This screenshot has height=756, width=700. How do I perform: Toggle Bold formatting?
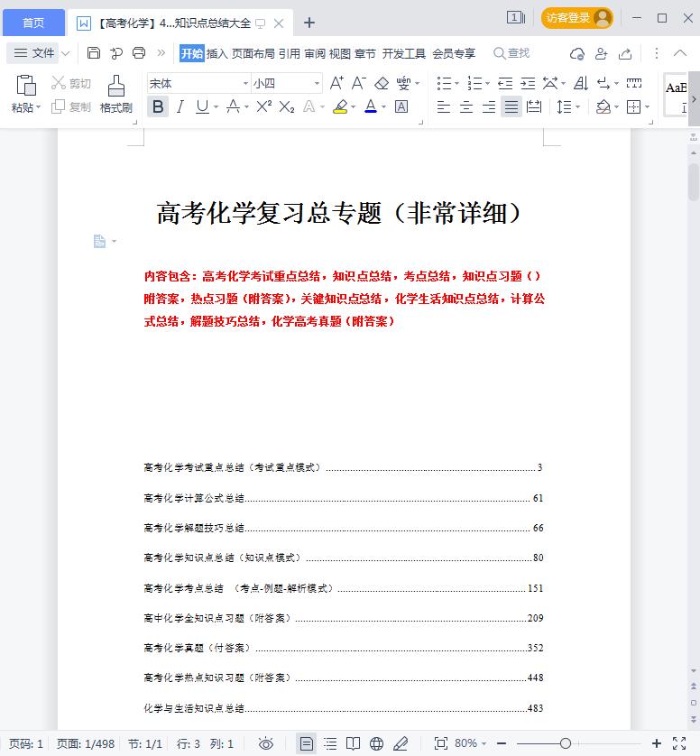[x=158, y=106]
